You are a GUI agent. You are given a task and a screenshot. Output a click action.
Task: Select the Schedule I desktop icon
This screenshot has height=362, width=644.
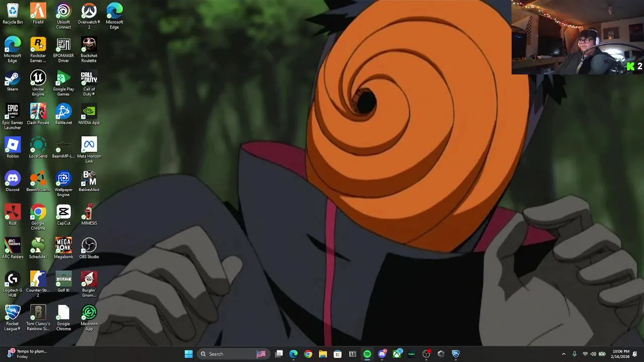pos(38,248)
